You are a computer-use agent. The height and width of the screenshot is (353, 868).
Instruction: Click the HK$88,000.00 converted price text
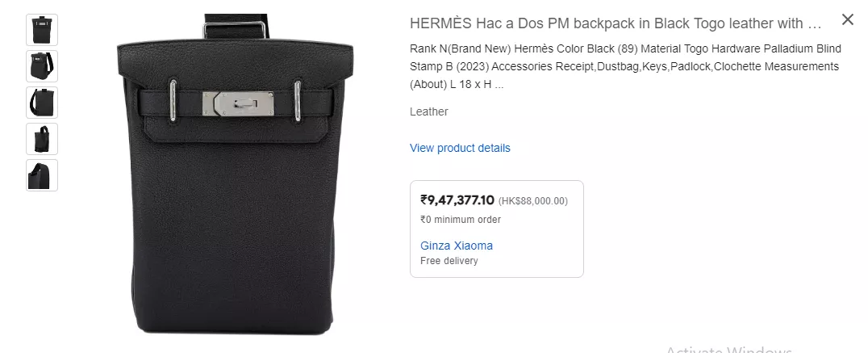(x=533, y=201)
